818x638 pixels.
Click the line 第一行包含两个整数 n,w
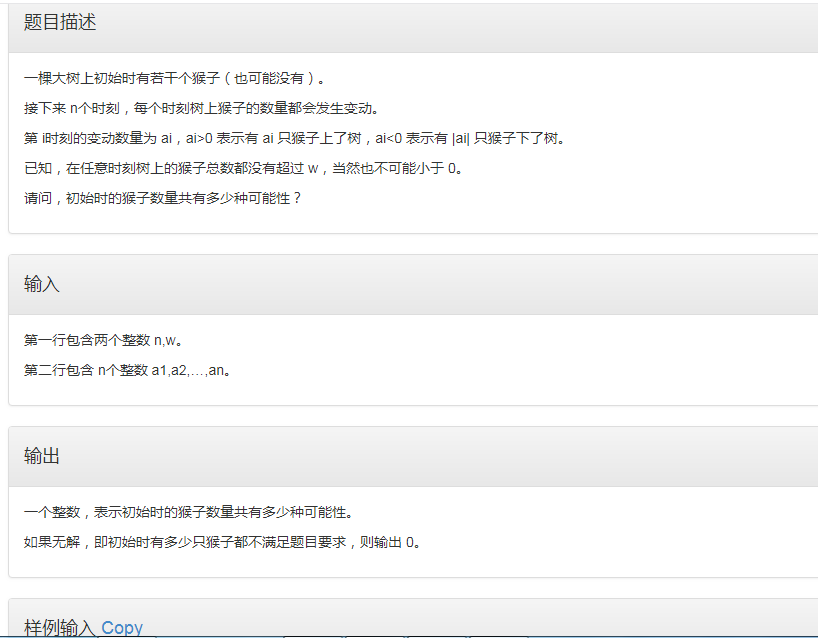(x=104, y=340)
